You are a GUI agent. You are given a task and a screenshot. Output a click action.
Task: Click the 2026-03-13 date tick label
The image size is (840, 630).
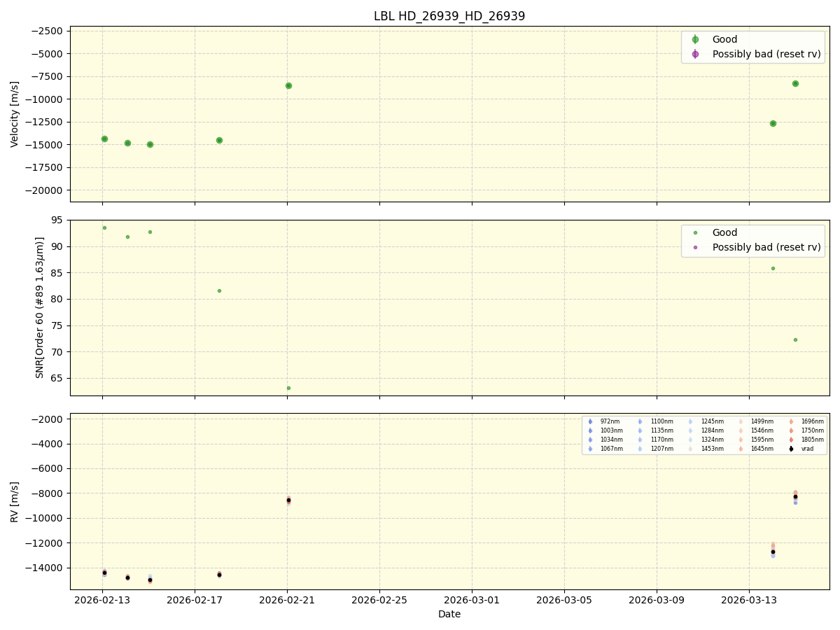tap(749, 600)
